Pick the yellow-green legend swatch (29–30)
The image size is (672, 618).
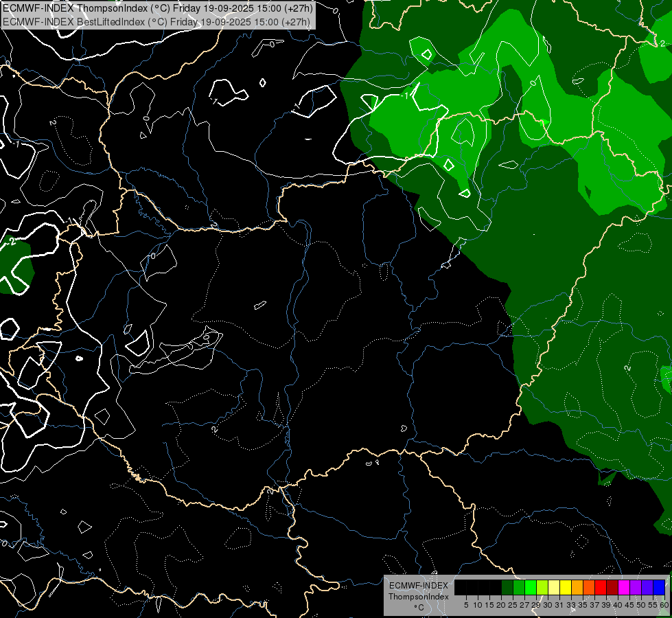pos(542,587)
